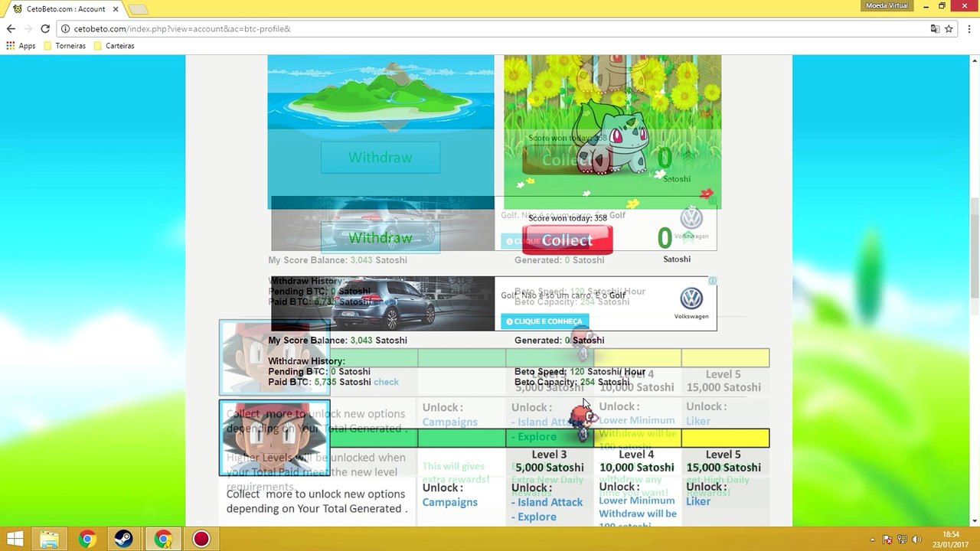Open the Torneiras bookmark folder

tap(65, 46)
